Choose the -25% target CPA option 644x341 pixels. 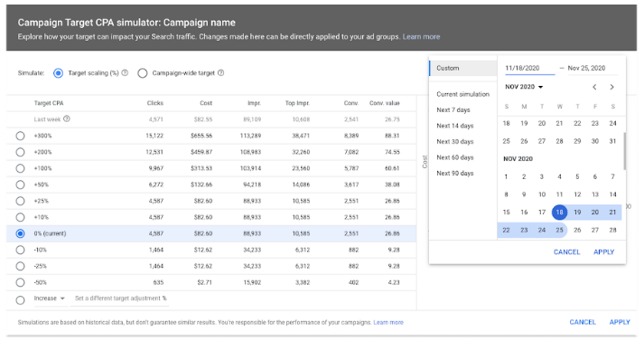20,266
